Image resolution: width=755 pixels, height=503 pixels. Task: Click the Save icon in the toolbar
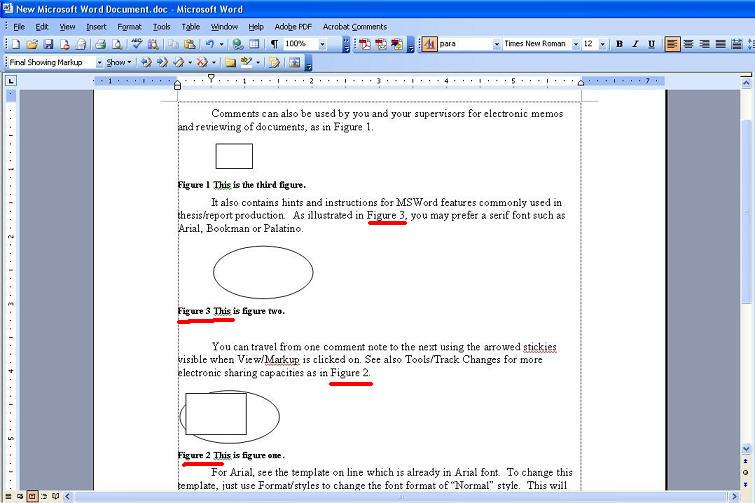[x=48, y=44]
